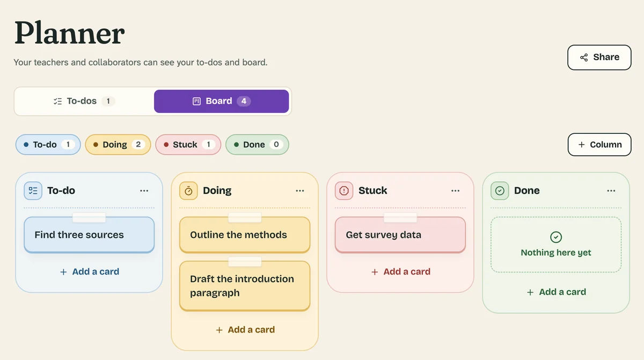Screen dimensions: 644x360
Task: Open the Done column options menu
Action: 611,191
